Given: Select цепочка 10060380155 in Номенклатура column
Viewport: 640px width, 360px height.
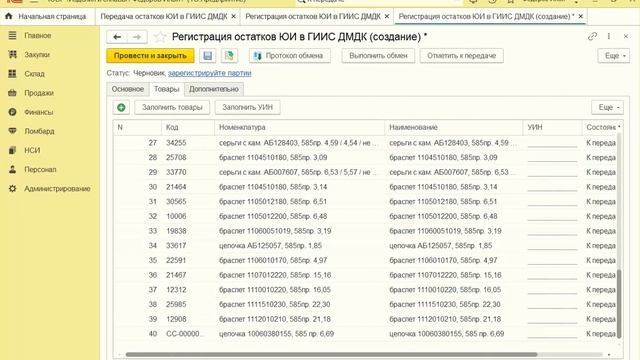Looking at the screenshot, I should coord(276,334).
